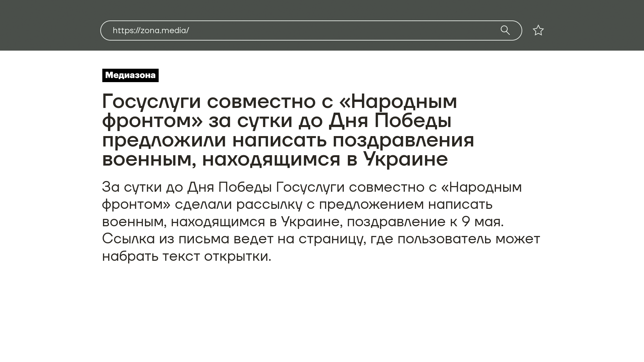
Task: Click 'набрать текст открытки' closing phrase
Action: click(x=186, y=256)
